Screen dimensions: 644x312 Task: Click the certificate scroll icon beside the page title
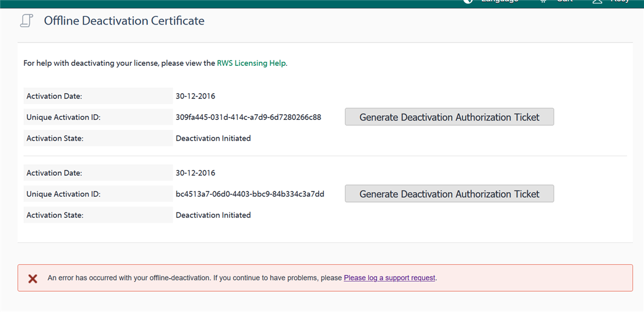coord(27,20)
